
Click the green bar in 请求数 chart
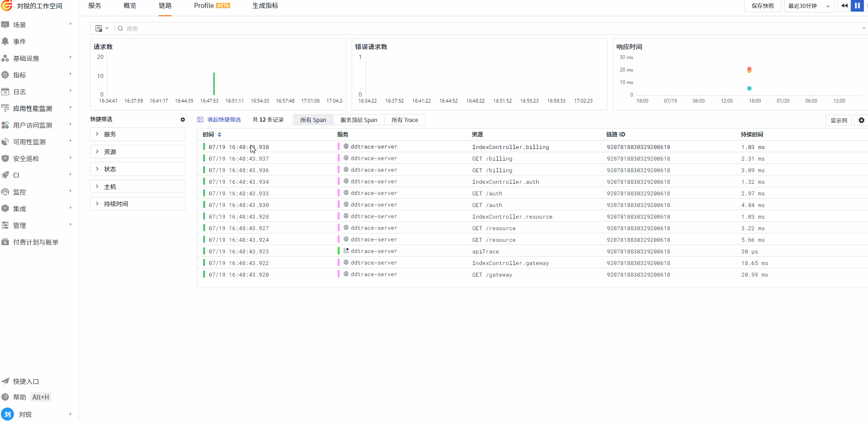coord(214,84)
